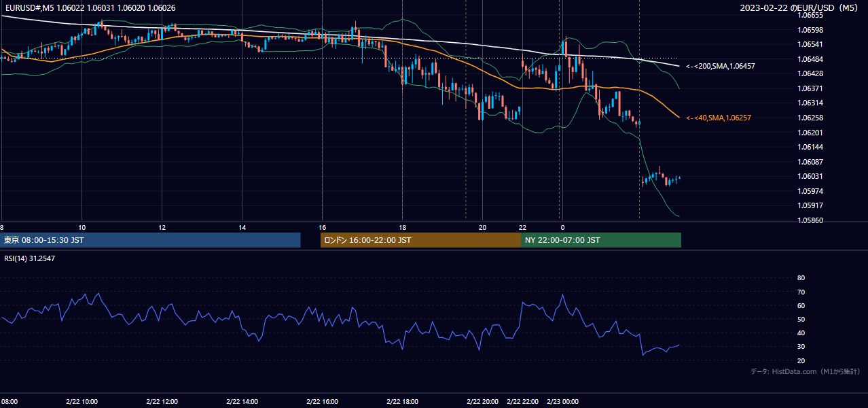
Task: Click the 2/23 00:00 time label
Action: (562, 401)
